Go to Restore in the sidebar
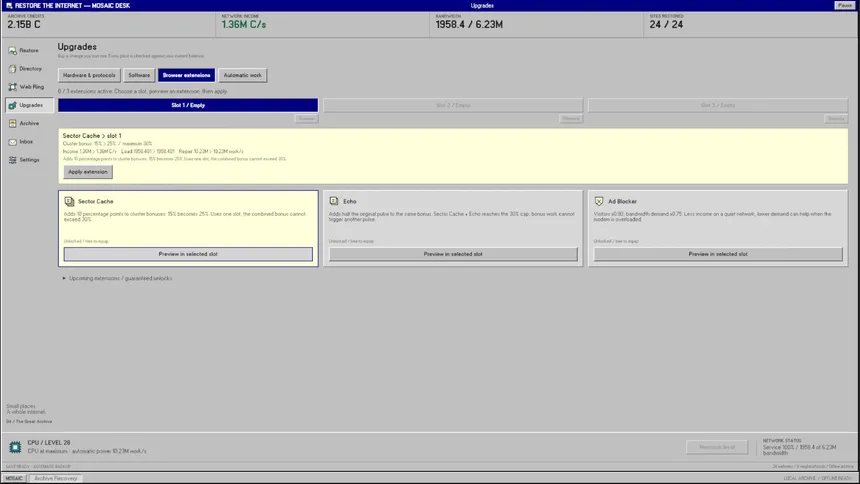This screenshot has height=484, width=860. [x=29, y=50]
